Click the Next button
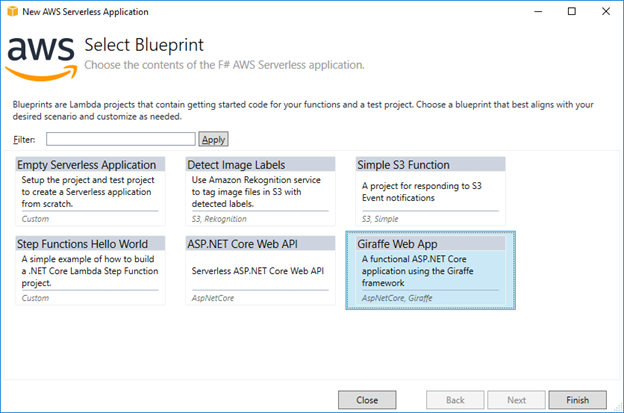 pos(517,400)
